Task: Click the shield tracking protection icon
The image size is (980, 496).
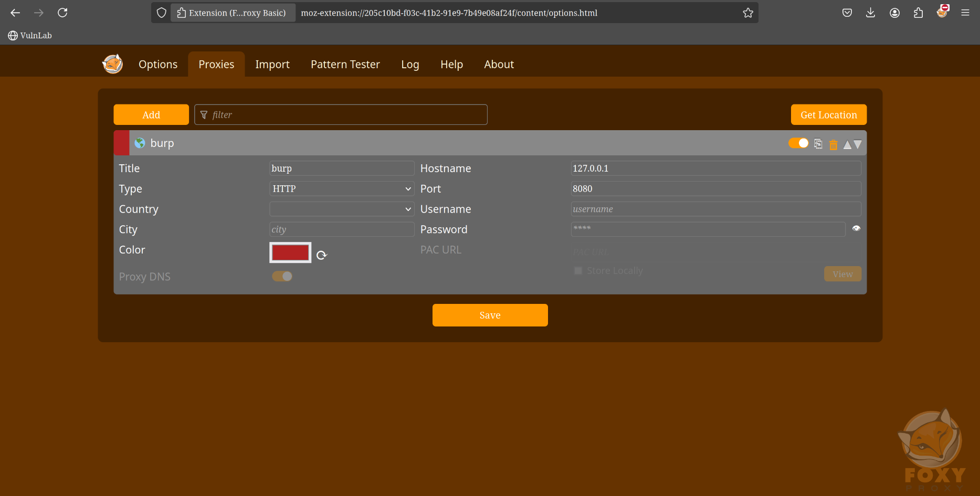Action: 162,13
